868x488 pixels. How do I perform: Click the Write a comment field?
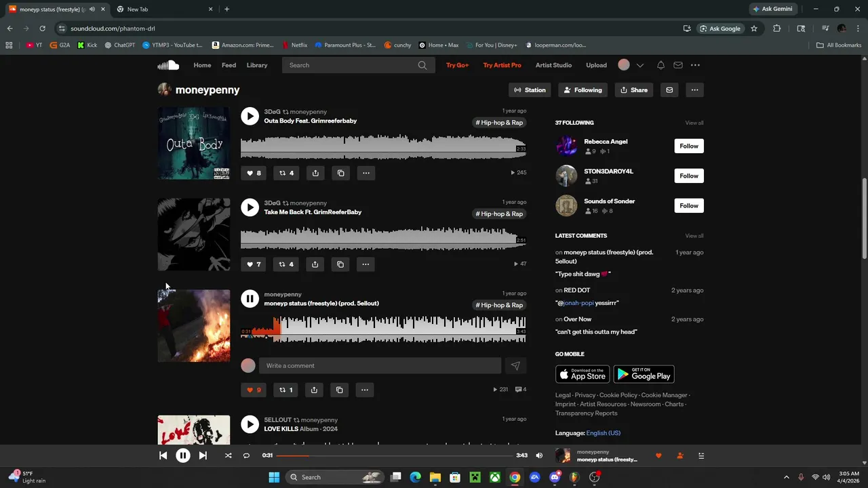380,366
